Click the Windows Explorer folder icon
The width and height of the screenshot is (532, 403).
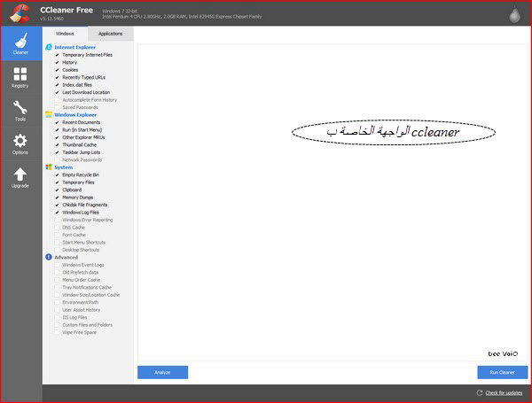[49, 114]
